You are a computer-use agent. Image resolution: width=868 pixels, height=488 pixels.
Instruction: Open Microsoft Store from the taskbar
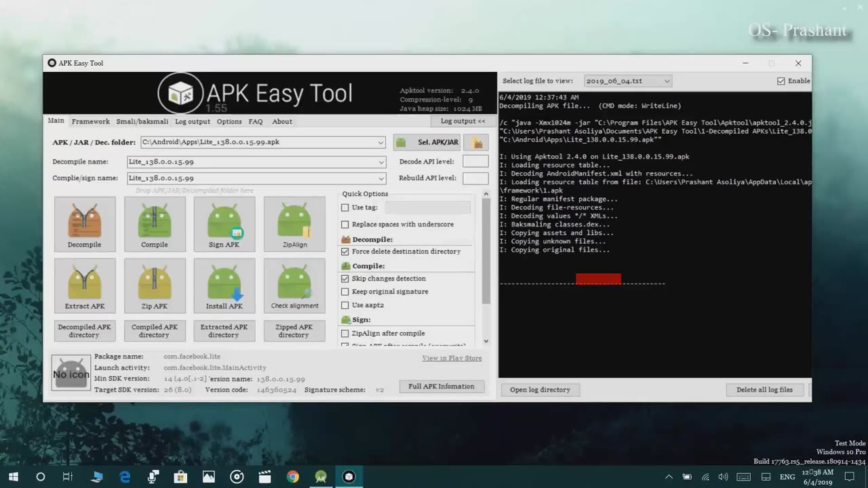(x=180, y=476)
